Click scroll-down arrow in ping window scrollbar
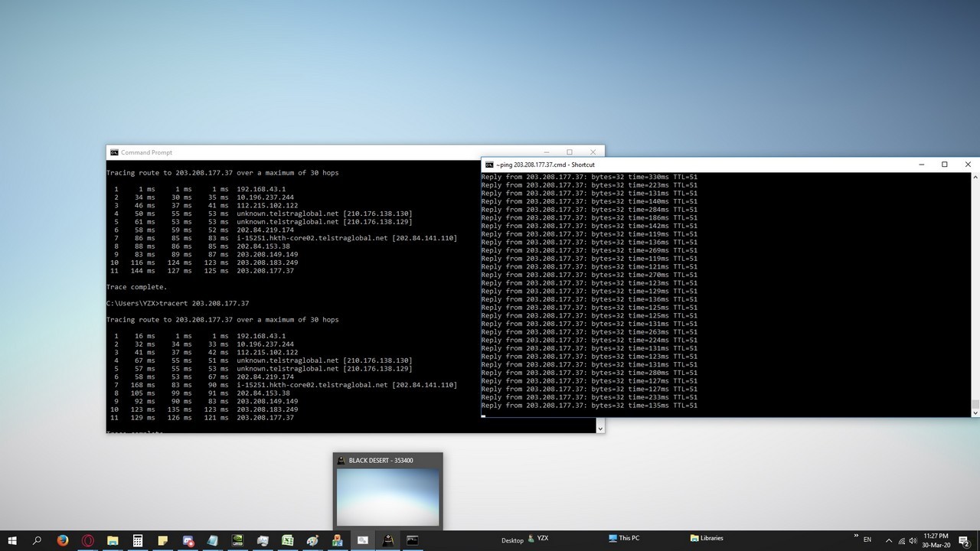The width and height of the screenshot is (980, 551). (x=975, y=412)
